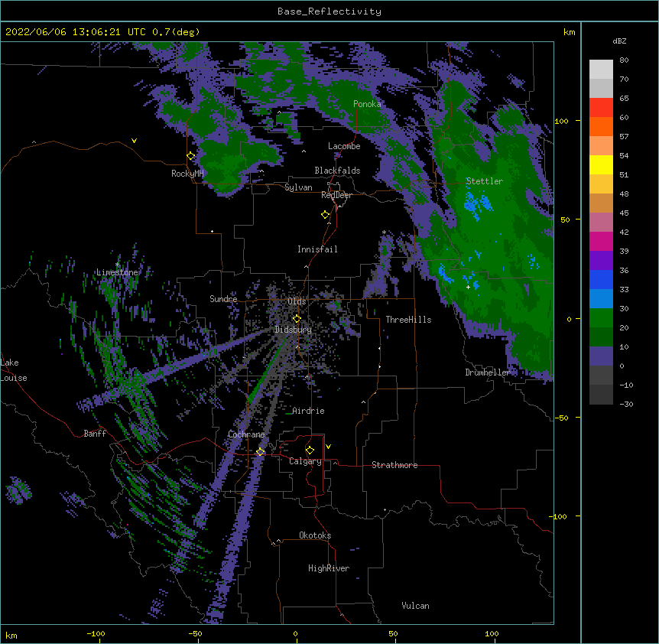
Task: Pick the red legend swatch between 65 and 60
Action: 601,108
